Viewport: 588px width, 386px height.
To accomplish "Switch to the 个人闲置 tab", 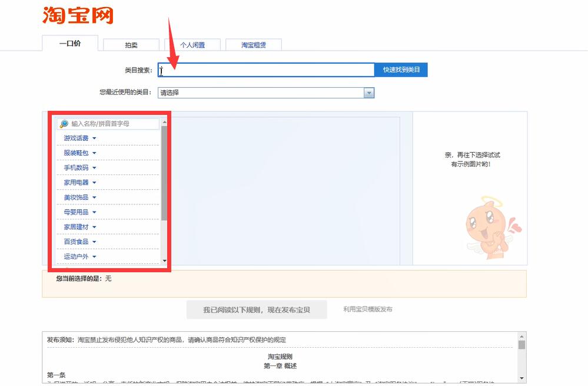I will 192,45.
